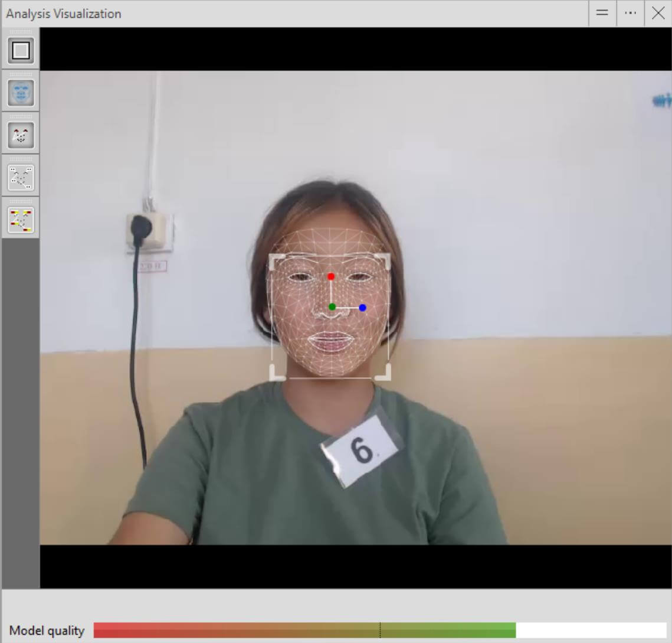Toggle the red-yellow action unit intensity labels button

tap(21, 220)
